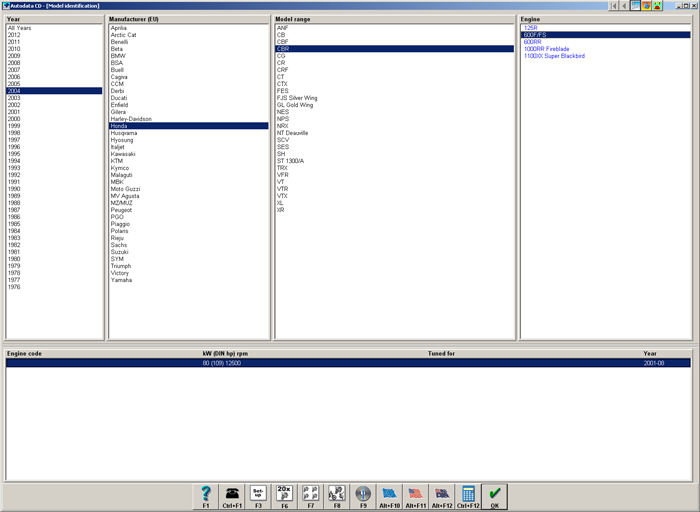This screenshot has width=700, height=512.
Task: Click the 20x F6 toolbar icon
Action: pos(284,496)
